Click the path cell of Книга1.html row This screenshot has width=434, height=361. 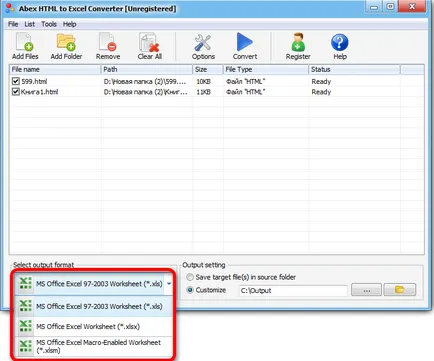(x=145, y=92)
